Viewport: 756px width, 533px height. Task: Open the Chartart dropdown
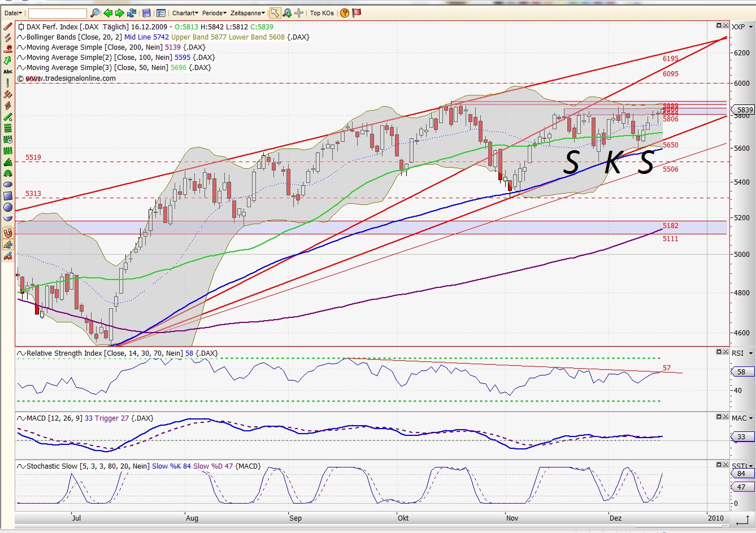(185, 12)
